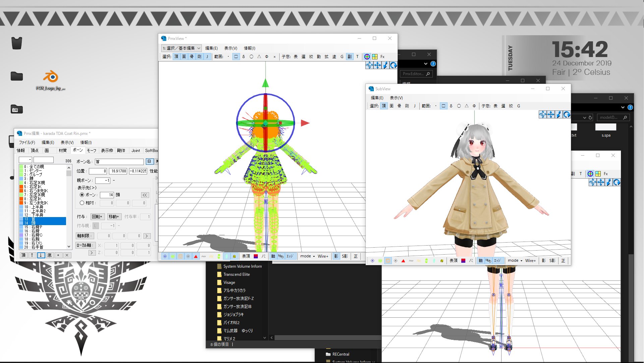Toggle the Fx button in PmxView toolbar

point(383,57)
